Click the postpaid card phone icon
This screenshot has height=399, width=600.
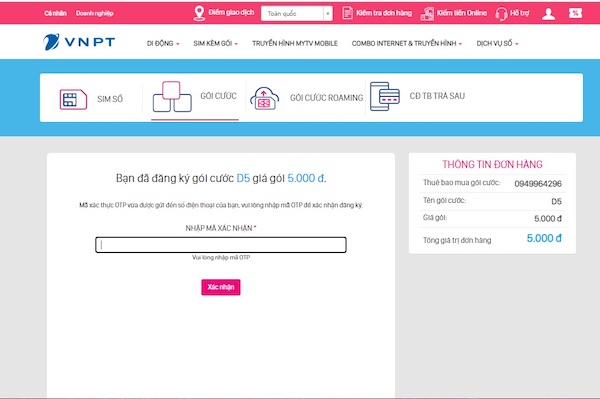(x=385, y=96)
